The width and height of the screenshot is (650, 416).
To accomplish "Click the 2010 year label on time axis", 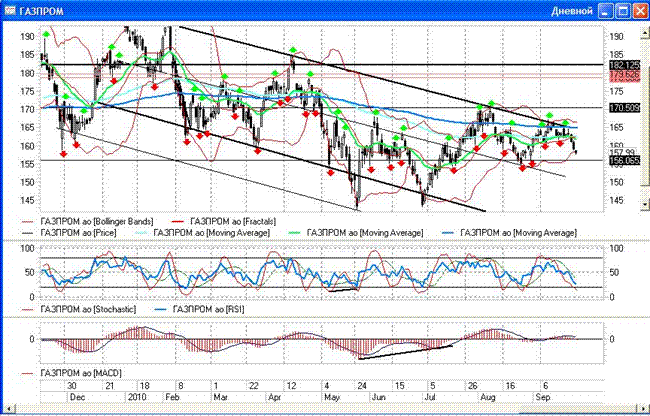I will (137, 397).
